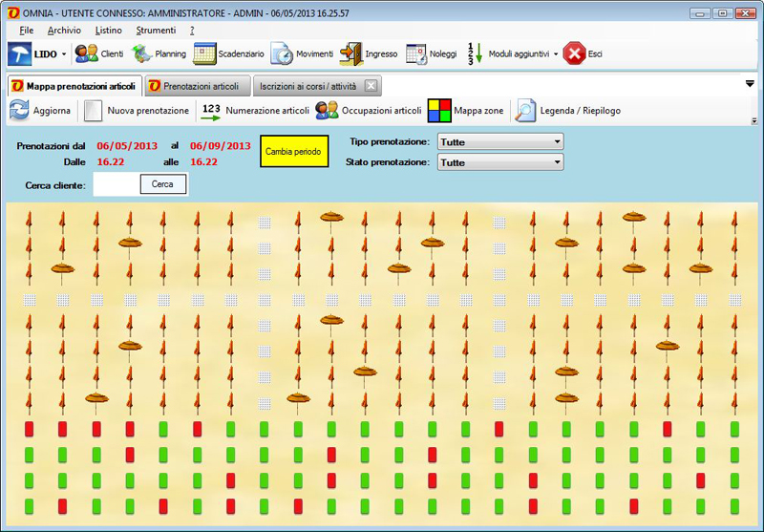
Task: Open the Strumenti menu
Action: pos(156,31)
